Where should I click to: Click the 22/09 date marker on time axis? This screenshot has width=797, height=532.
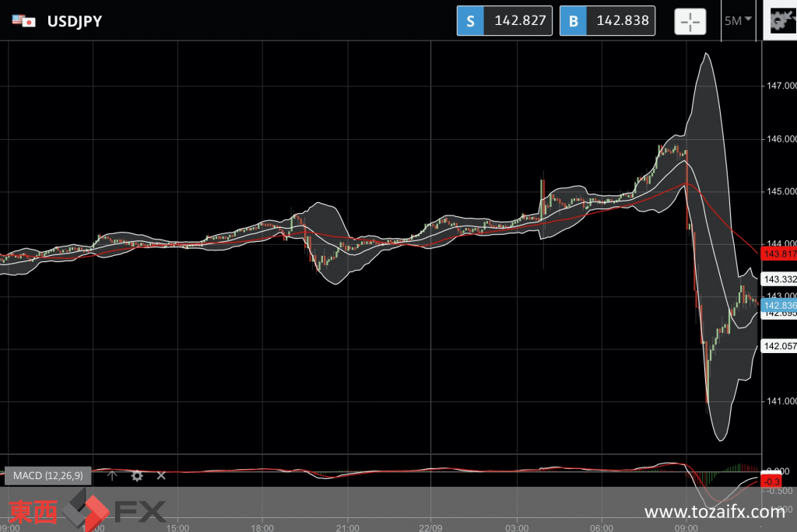(x=430, y=528)
